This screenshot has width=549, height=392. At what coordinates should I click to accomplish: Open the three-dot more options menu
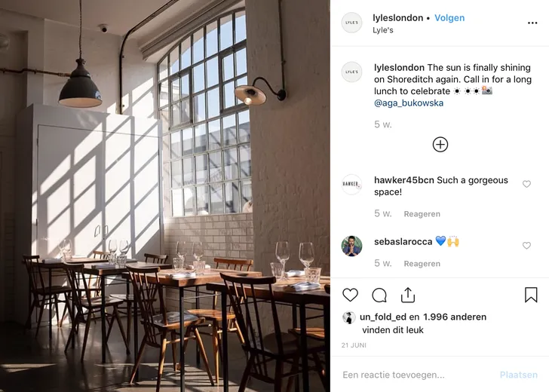pos(532,23)
